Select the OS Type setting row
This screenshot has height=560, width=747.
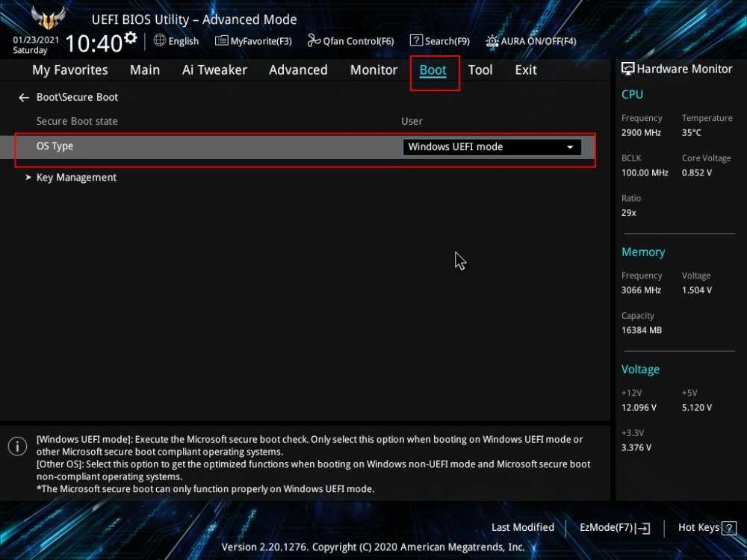[x=209, y=147]
